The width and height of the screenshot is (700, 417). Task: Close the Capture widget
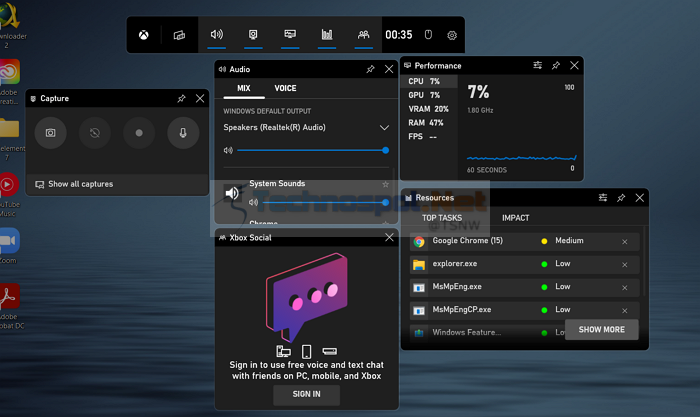pos(200,98)
